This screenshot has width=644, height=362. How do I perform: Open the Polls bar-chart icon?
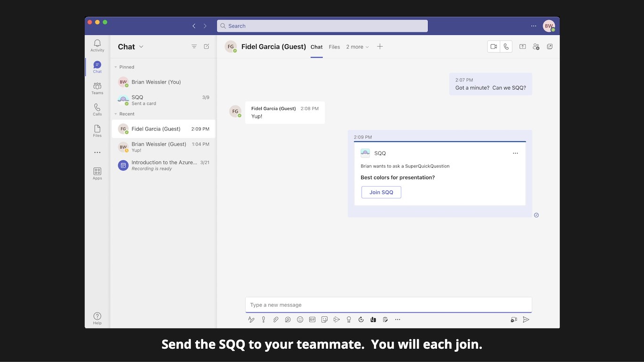373,320
